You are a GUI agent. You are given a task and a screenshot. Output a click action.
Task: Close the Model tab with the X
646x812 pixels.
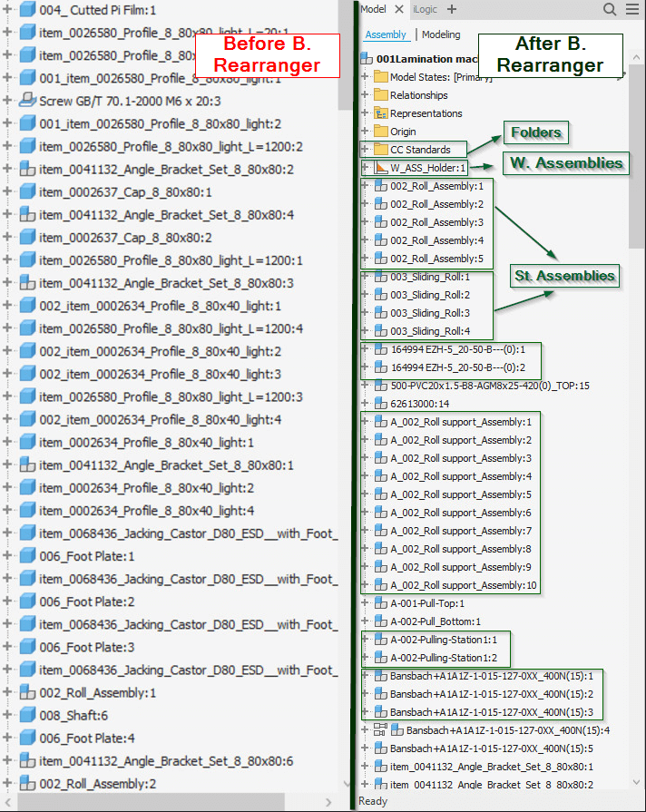click(x=399, y=9)
